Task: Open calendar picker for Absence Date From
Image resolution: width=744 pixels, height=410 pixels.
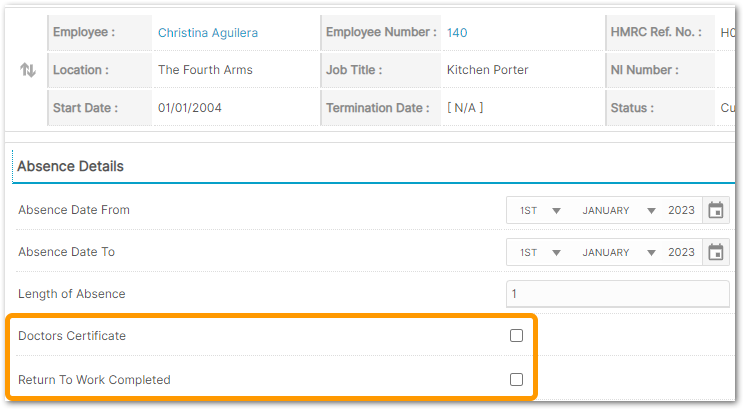Action: pyautogui.click(x=716, y=210)
